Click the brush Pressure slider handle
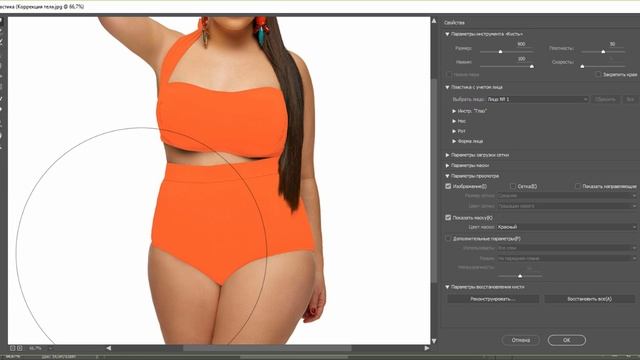The height and width of the screenshot is (360, 640). pyautogui.click(x=531, y=66)
